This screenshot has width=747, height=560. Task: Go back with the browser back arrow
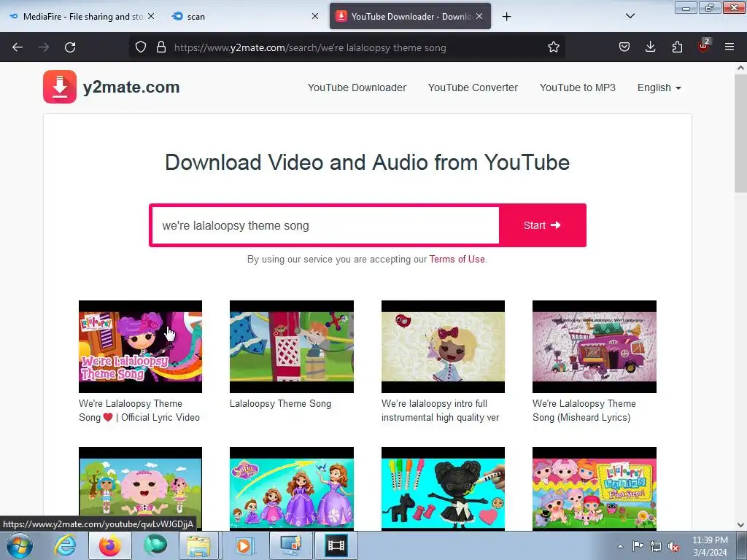[18, 47]
